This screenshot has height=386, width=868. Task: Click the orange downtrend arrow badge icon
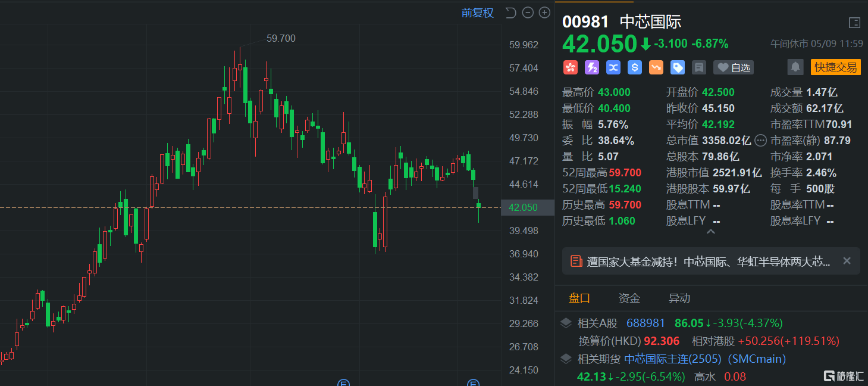(x=656, y=67)
